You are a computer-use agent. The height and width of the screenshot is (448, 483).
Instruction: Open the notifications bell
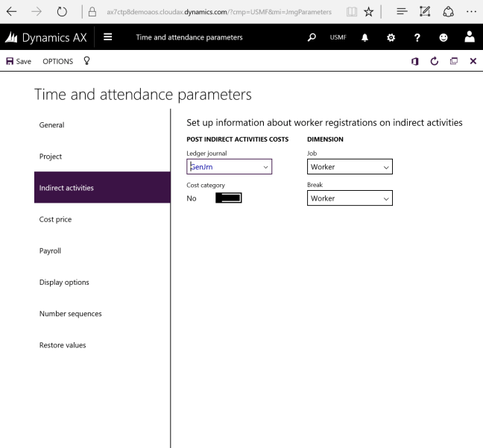tap(365, 37)
